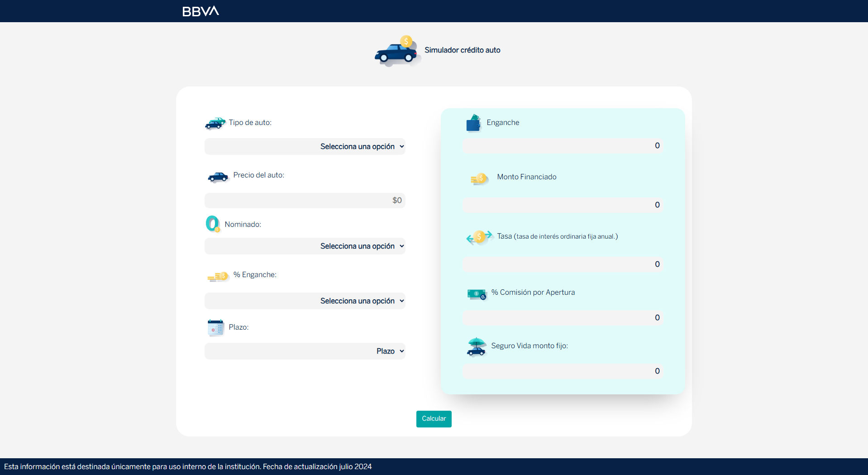This screenshot has height=475, width=868.
Task: Click the Nominado teal icon
Action: (x=213, y=224)
